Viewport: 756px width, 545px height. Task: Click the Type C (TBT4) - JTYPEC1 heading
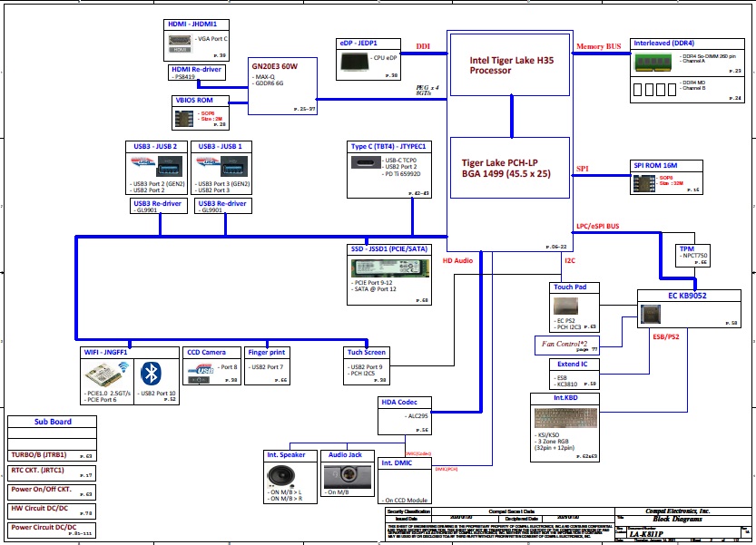388,147
